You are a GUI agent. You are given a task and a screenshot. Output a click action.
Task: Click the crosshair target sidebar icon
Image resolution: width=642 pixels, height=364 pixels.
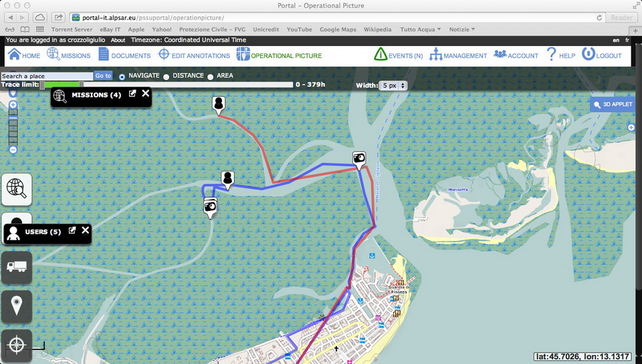pyautogui.click(x=17, y=346)
